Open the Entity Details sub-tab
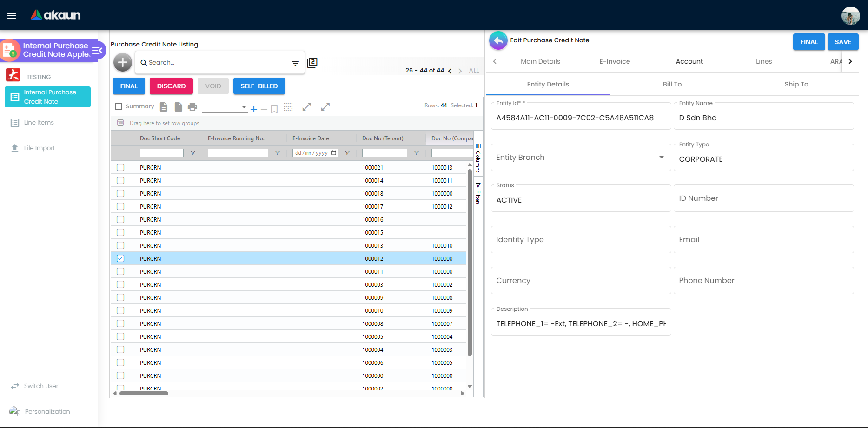This screenshot has height=428, width=868. (548, 84)
